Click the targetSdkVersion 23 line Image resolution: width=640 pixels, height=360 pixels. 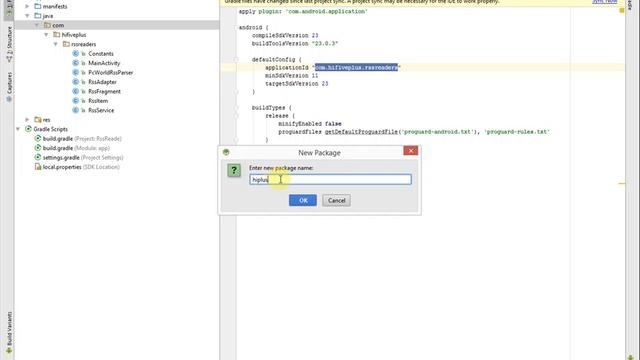[297, 84]
